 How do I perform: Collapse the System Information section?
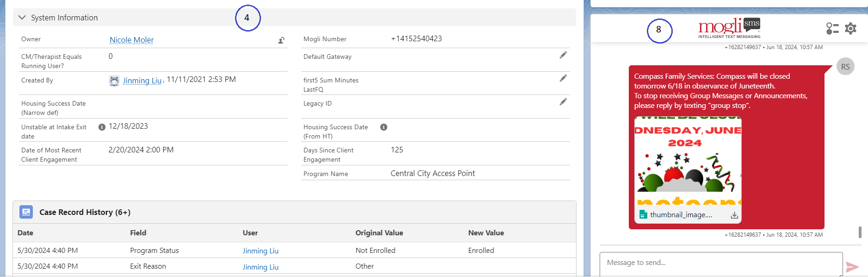21,17
